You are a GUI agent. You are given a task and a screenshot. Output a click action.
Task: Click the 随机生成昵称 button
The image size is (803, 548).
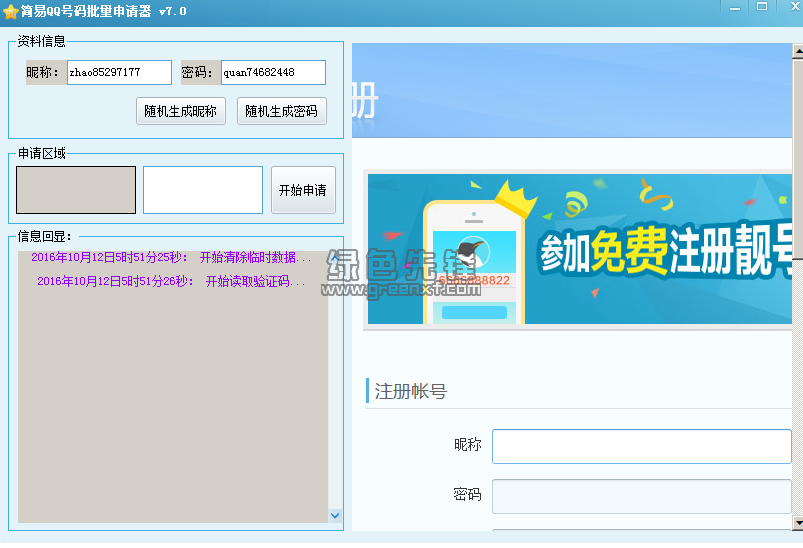pos(181,111)
